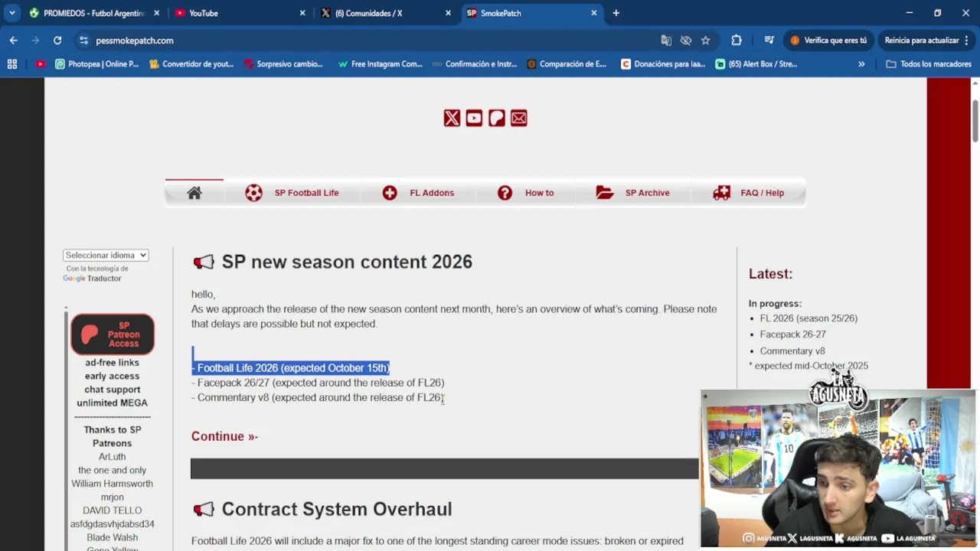This screenshot has height=551, width=980.
Task: Open the YouTube icon in the site header
Action: point(474,118)
